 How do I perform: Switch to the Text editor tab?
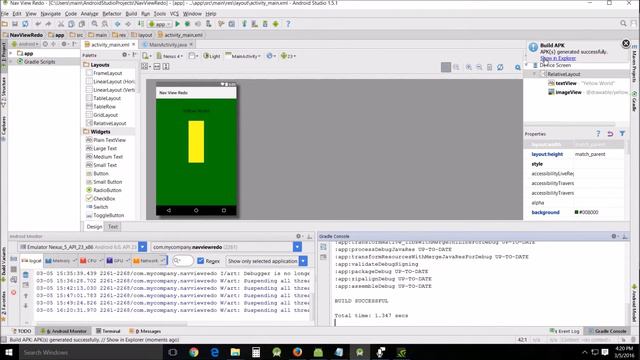pyautogui.click(x=113, y=227)
